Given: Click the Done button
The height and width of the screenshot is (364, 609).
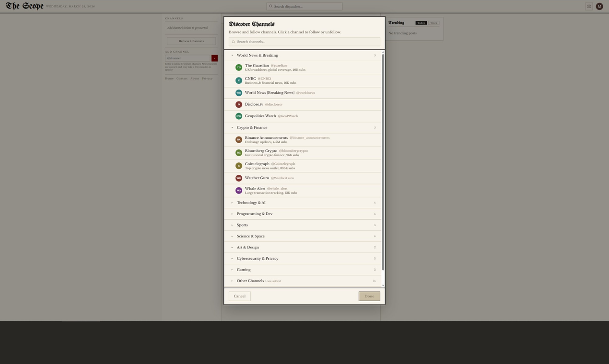Looking at the screenshot, I should (369, 296).
